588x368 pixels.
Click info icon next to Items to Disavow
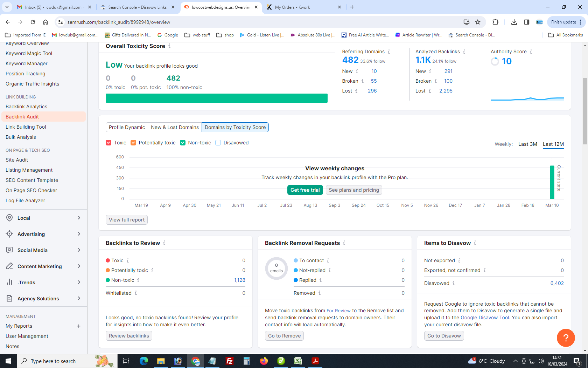(x=475, y=243)
